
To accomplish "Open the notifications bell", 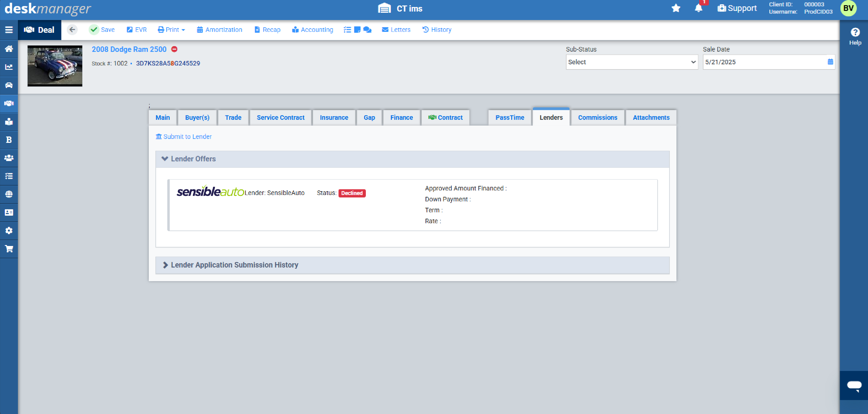I will click(699, 8).
